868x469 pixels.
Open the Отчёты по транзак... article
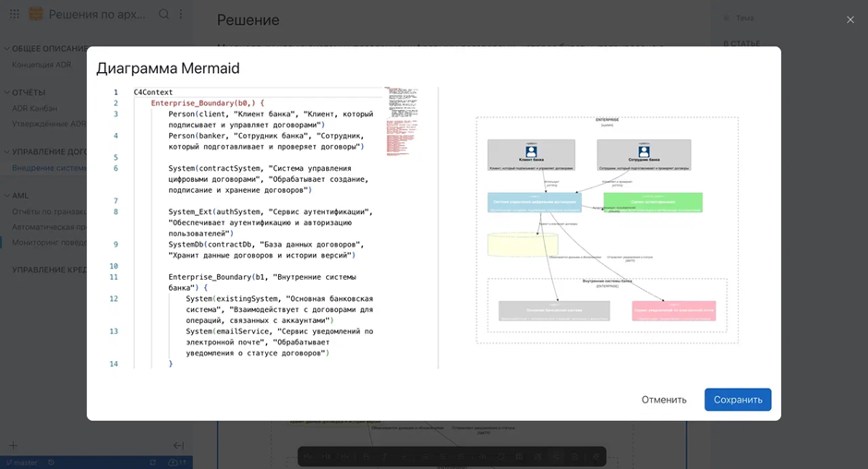49,211
